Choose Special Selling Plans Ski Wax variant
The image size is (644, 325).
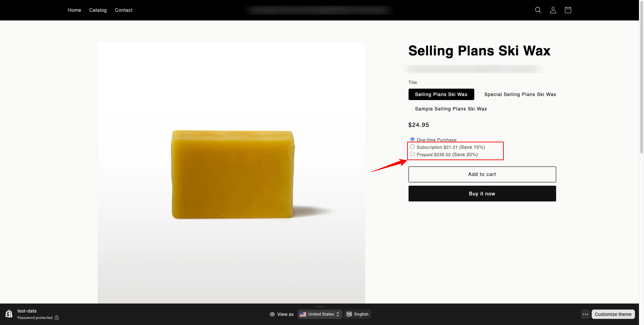click(520, 94)
